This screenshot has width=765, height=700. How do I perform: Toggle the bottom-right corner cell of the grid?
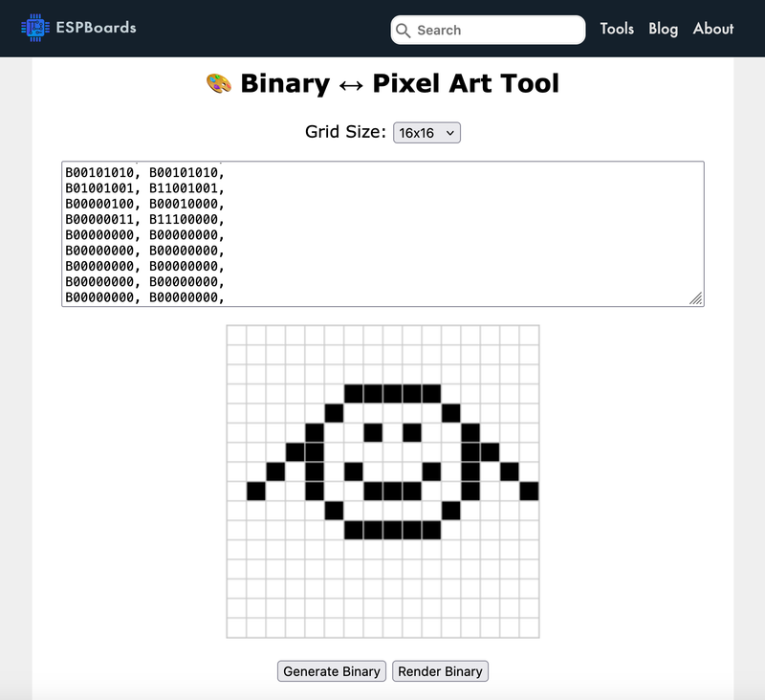(x=529, y=627)
